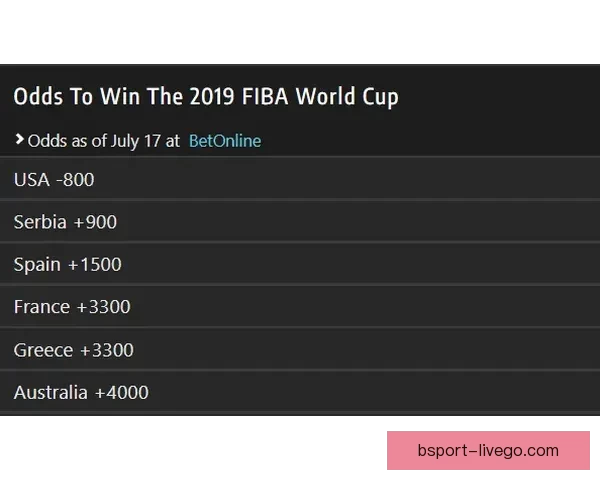The width and height of the screenshot is (600, 480).
Task: Select the France team name
Action: (42, 307)
